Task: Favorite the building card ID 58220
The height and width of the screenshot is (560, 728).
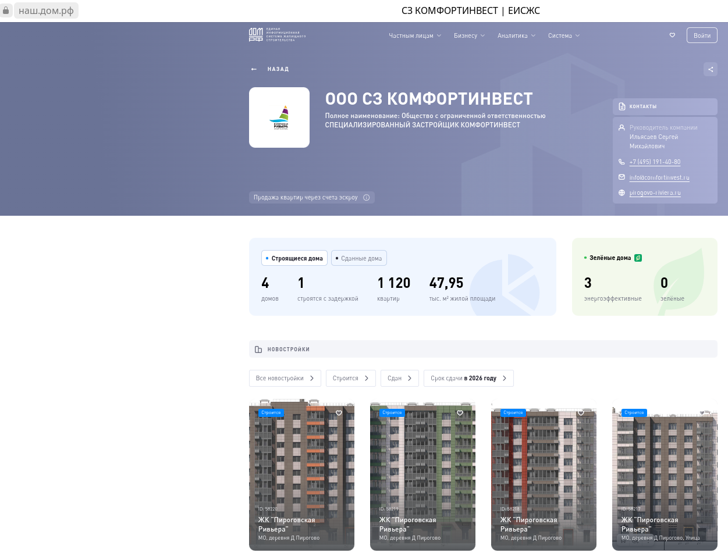Action: pos(339,413)
